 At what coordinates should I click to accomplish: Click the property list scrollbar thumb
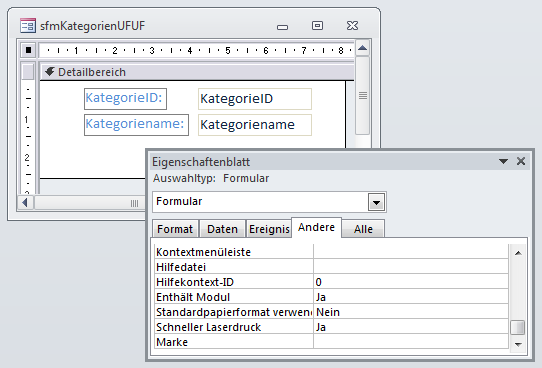pos(518,328)
